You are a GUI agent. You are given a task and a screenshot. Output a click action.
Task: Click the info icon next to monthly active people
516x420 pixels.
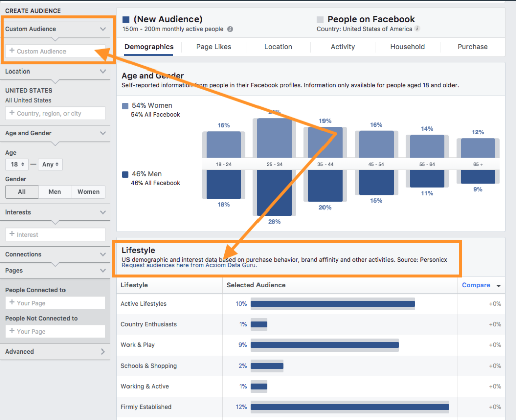pos(230,29)
